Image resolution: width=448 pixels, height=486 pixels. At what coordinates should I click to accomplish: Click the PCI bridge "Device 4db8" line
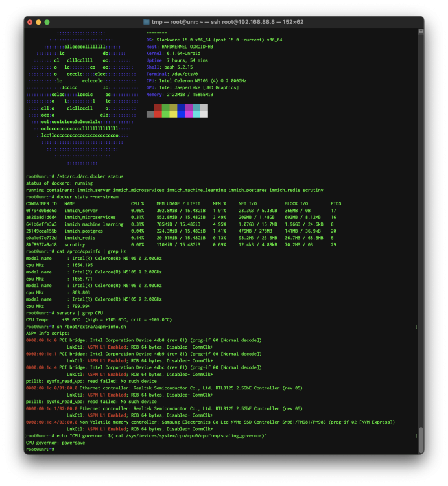(x=143, y=340)
